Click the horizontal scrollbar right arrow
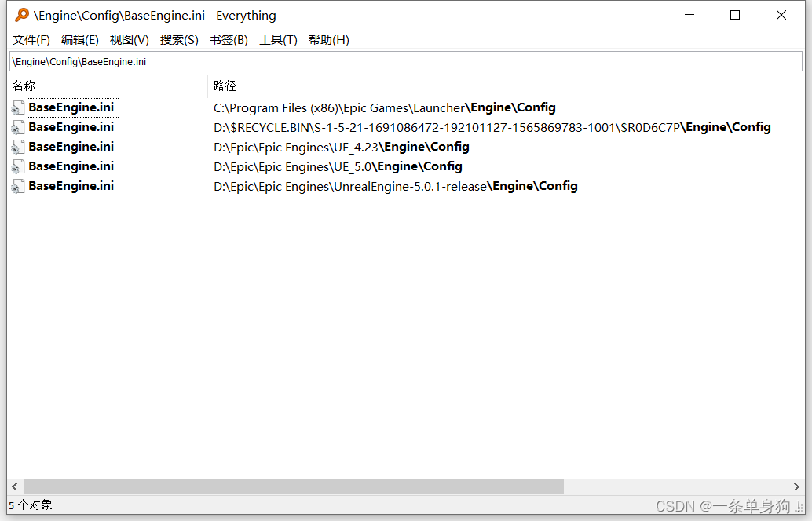The image size is (812, 521). tap(796, 486)
